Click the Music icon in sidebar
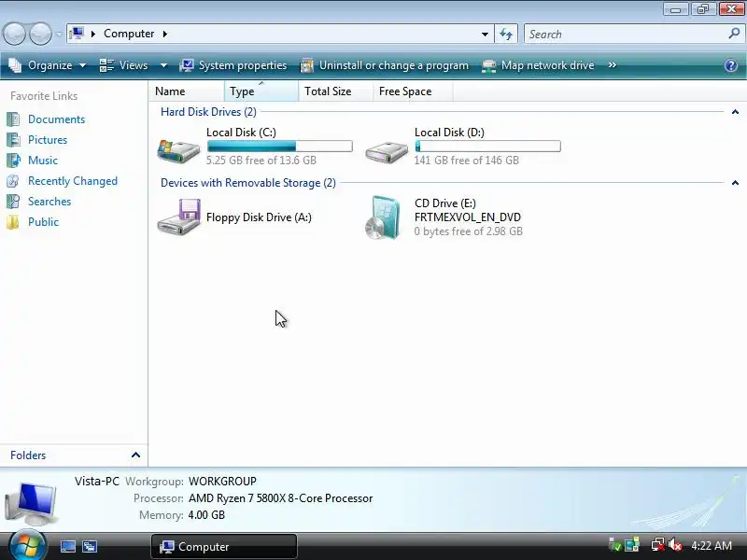Screen dimensions: 747x560 [x=13, y=161]
